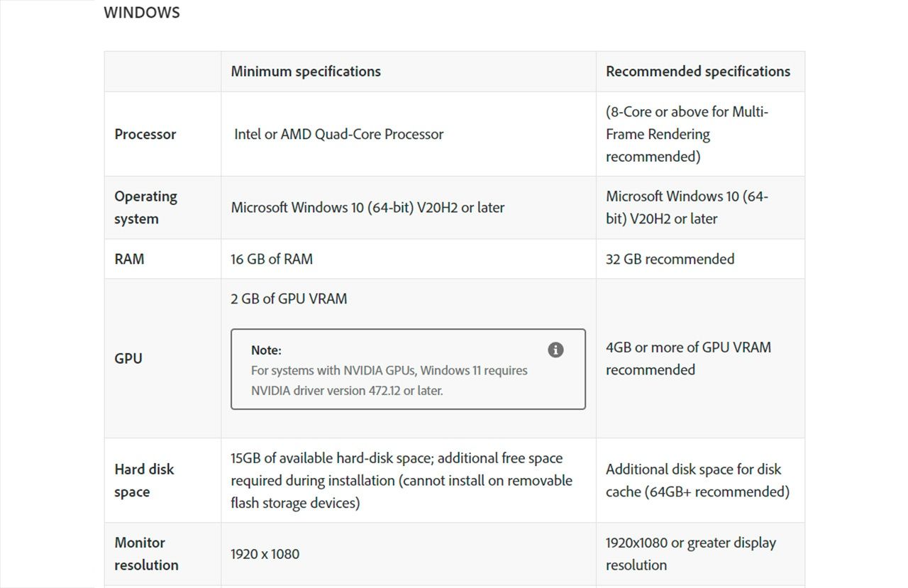908x588 pixels.
Task: Click the GPU row label
Action: click(128, 358)
